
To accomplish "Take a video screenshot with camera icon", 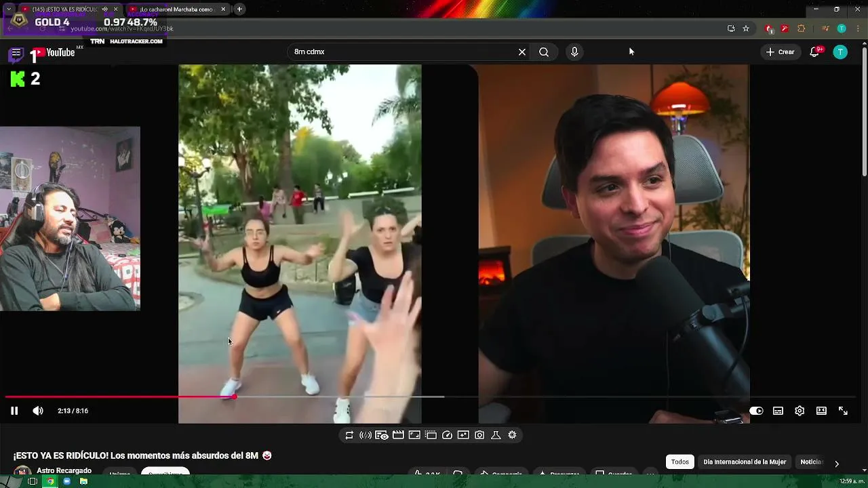I will pyautogui.click(x=479, y=435).
